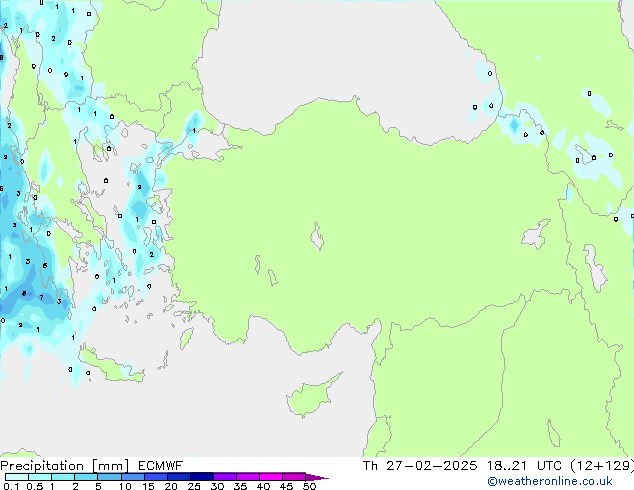Open the weatheronline.co.uk link

click(x=550, y=481)
